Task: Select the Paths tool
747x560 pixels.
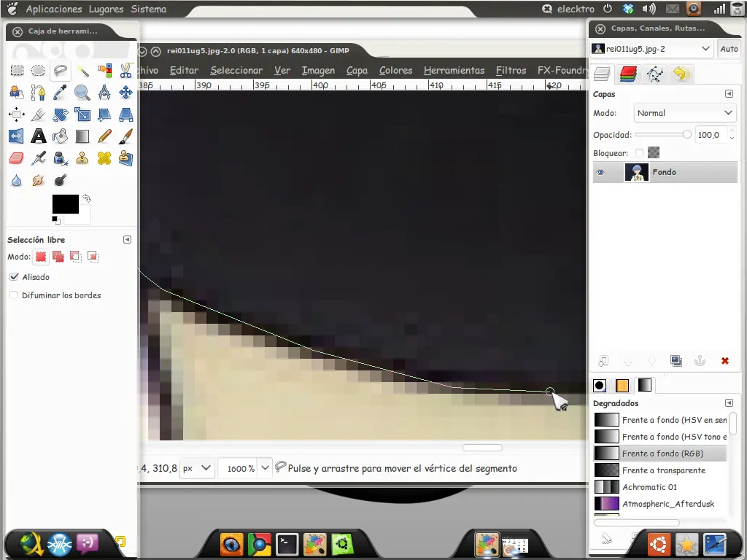Action: 38,93
